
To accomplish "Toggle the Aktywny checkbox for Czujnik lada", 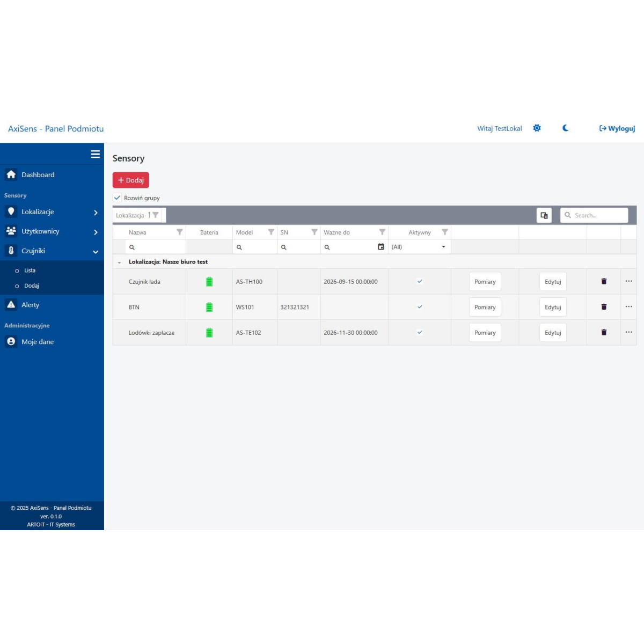I will (x=420, y=281).
